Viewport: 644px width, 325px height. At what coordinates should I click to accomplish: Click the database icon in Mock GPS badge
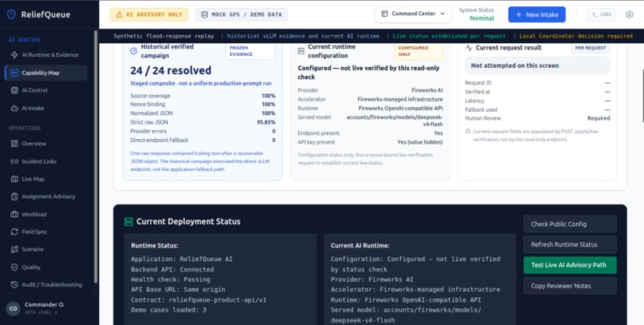(205, 14)
